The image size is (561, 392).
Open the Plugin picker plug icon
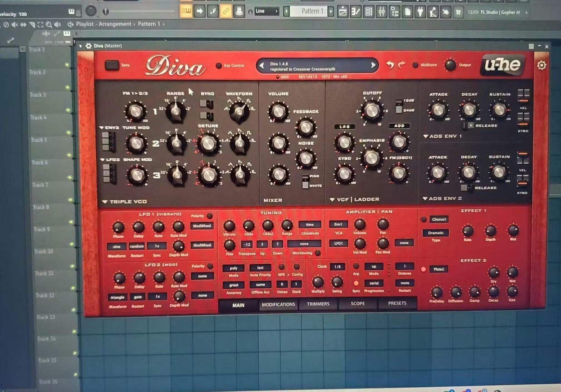click(x=420, y=12)
